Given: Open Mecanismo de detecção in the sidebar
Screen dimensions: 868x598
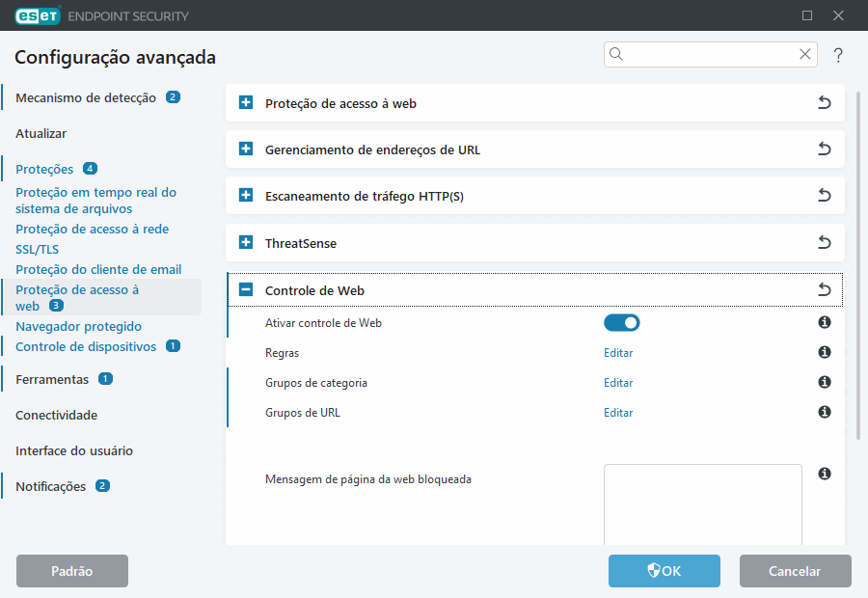Looking at the screenshot, I should [x=85, y=97].
